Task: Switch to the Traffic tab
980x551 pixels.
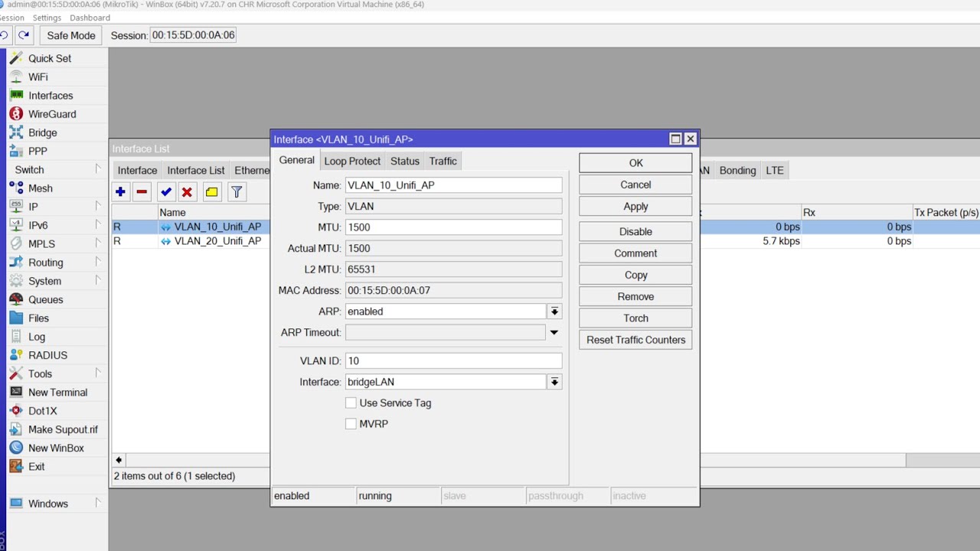Action: [443, 161]
